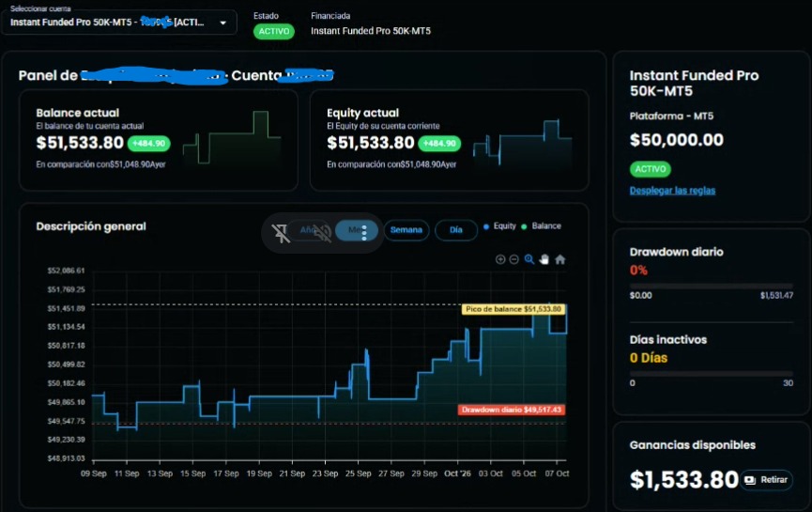Click the Equity actual mini sparkline chart
The image size is (812, 512).
tap(523, 142)
